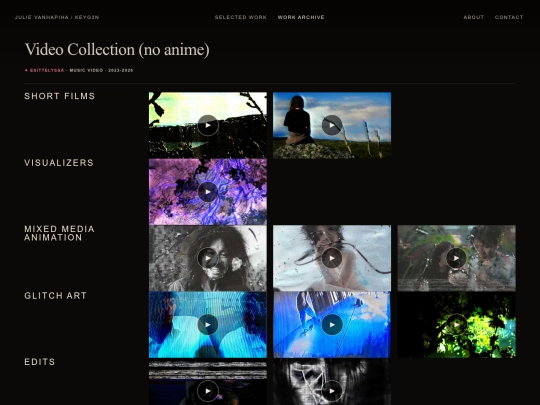Play the green foliage Glitch Art video
This screenshot has height=405, width=540.
click(456, 324)
